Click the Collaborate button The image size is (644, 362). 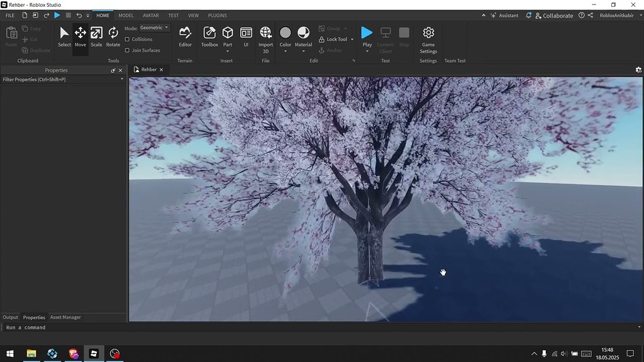556,15
